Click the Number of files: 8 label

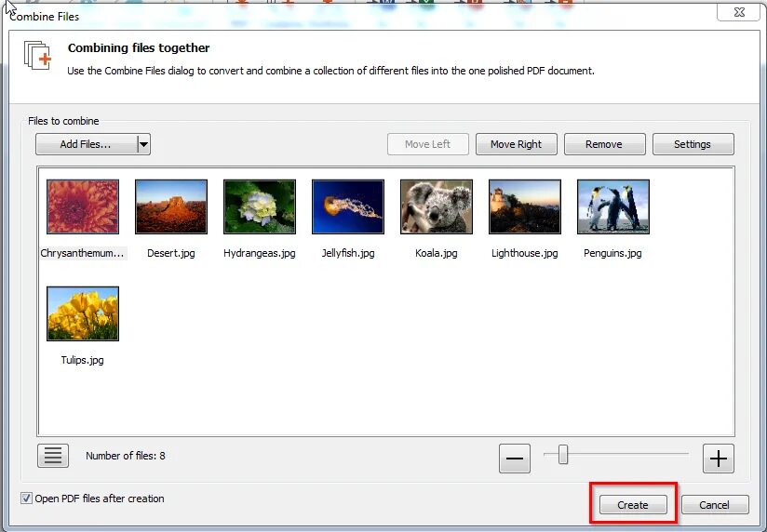(x=126, y=456)
